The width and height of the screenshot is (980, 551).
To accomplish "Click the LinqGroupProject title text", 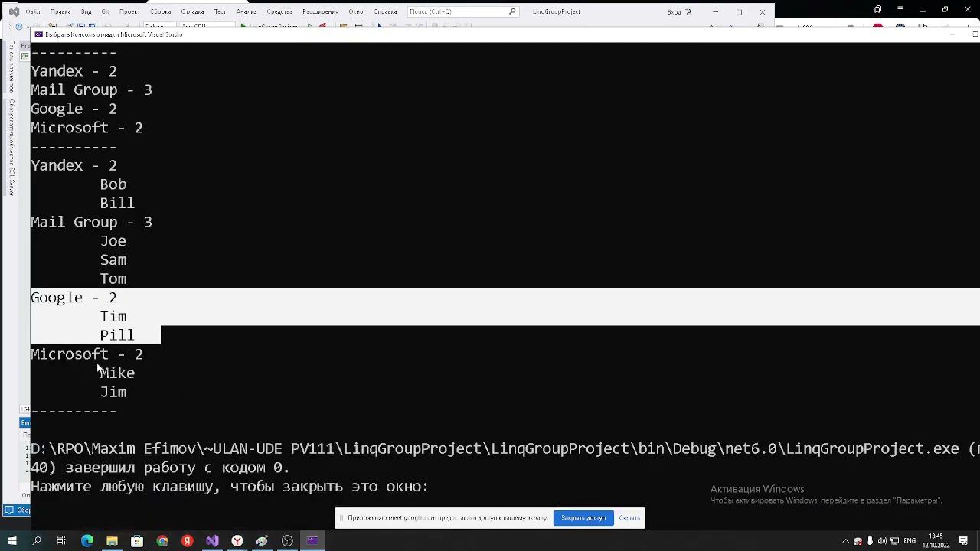I will point(557,11).
